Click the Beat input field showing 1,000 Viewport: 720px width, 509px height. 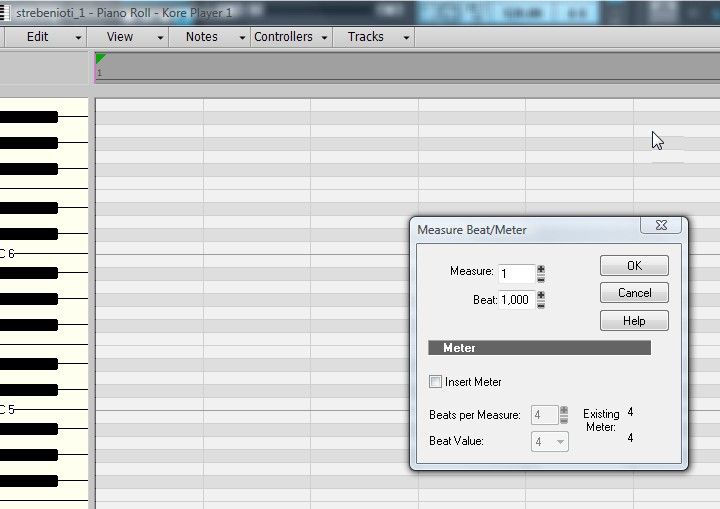coord(516,300)
